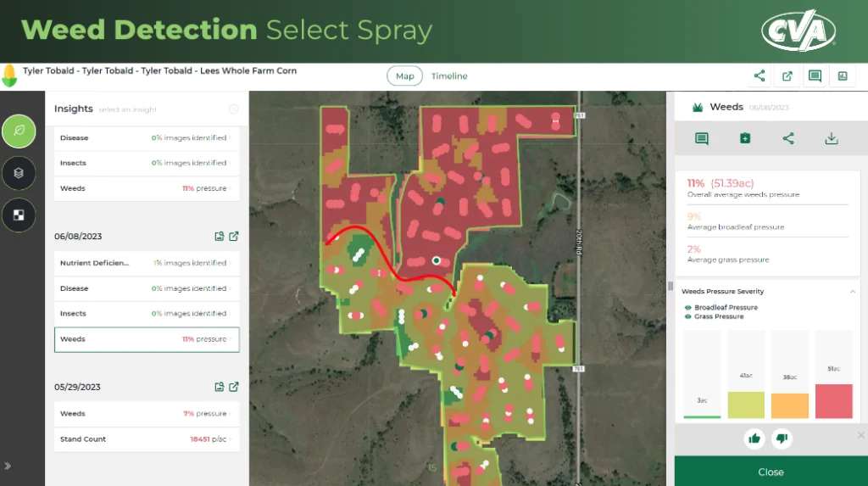
Task: Toggle Grass Pressure visibility eye
Action: coord(688,317)
